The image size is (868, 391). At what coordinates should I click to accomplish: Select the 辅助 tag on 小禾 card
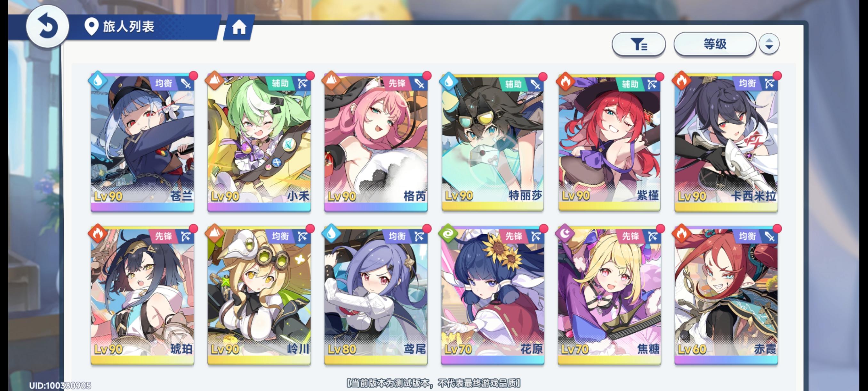[x=280, y=83]
